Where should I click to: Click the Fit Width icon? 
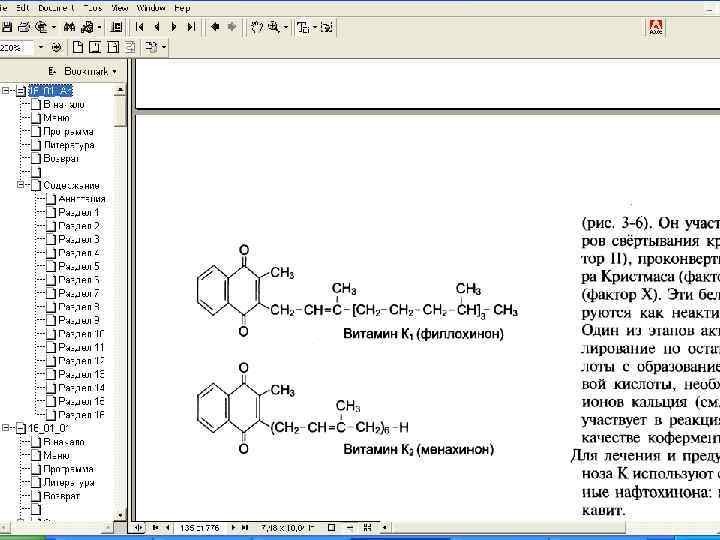pos(112,47)
